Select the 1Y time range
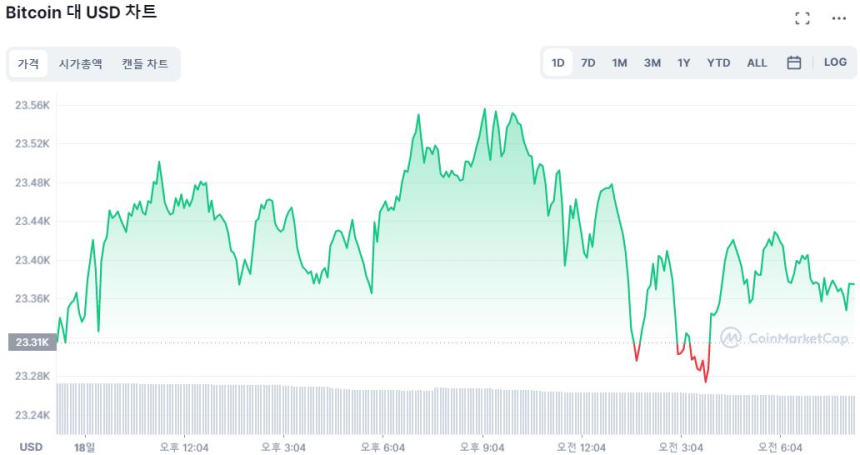860x455 pixels. 684,63
